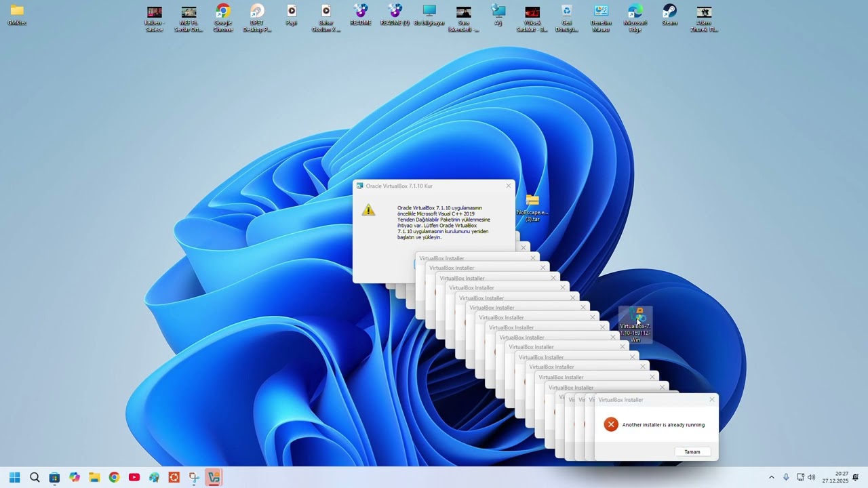Screen dimensions: 868x488
Task: Click the red error icon in the front dialog
Action: (611, 425)
